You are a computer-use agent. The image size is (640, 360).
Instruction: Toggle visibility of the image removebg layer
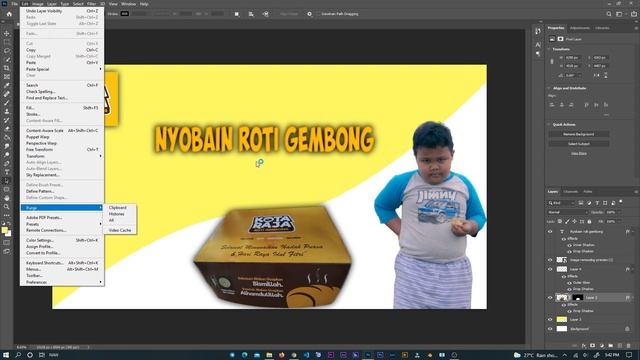tap(550, 260)
